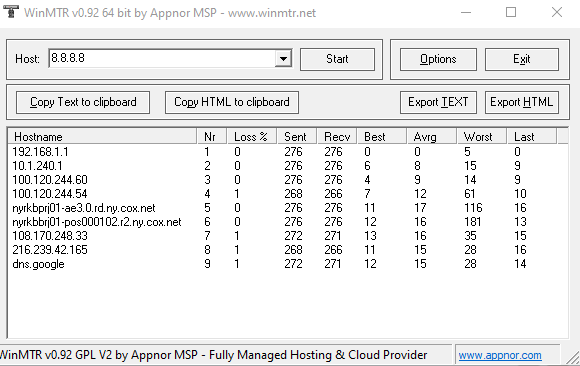Click Export HTML button

click(522, 102)
